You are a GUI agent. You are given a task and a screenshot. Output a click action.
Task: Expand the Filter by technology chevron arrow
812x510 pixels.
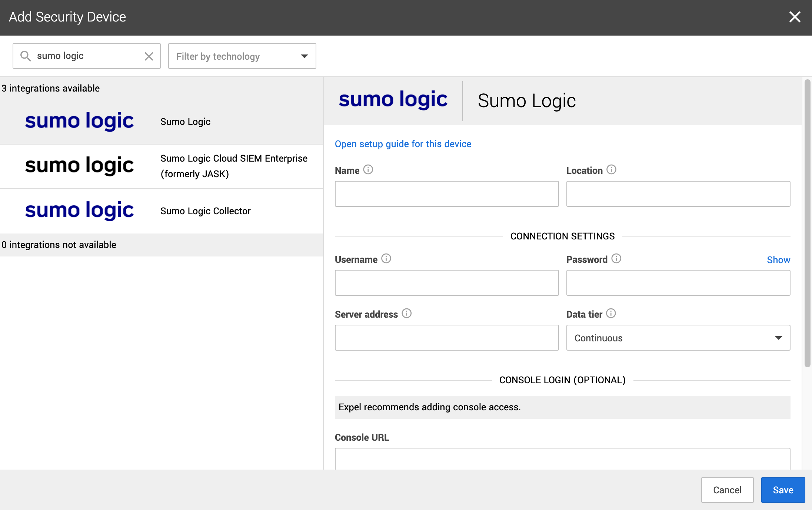click(x=304, y=56)
